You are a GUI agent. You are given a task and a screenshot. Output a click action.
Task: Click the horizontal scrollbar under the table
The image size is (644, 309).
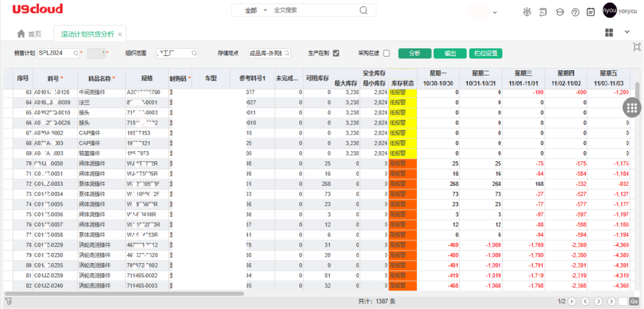point(124,294)
